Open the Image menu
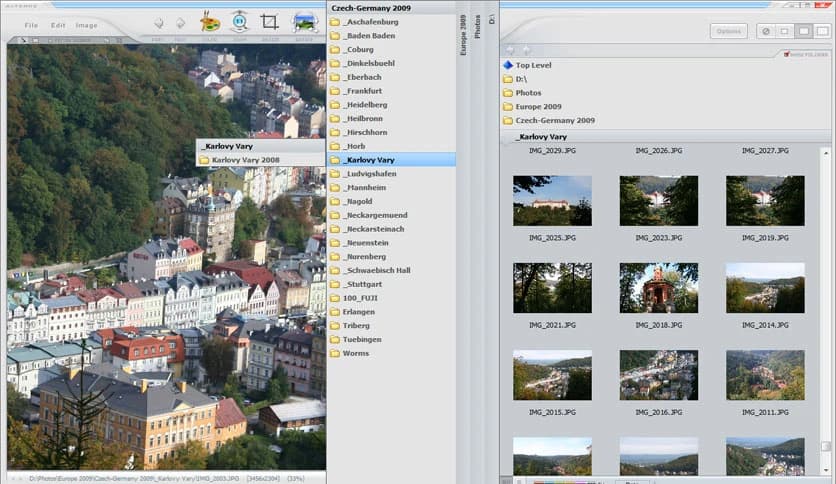Image resolution: width=836 pixels, height=484 pixels. click(x=87, y=25)
